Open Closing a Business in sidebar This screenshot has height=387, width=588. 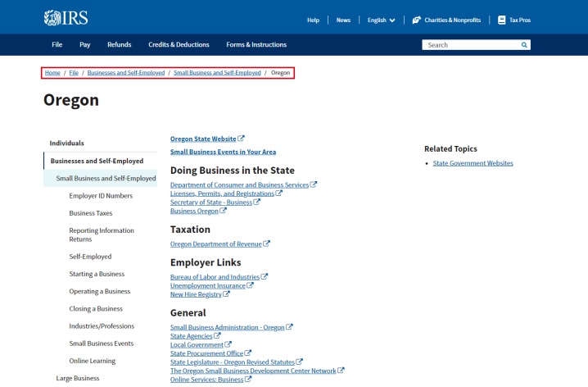(96, 308)
